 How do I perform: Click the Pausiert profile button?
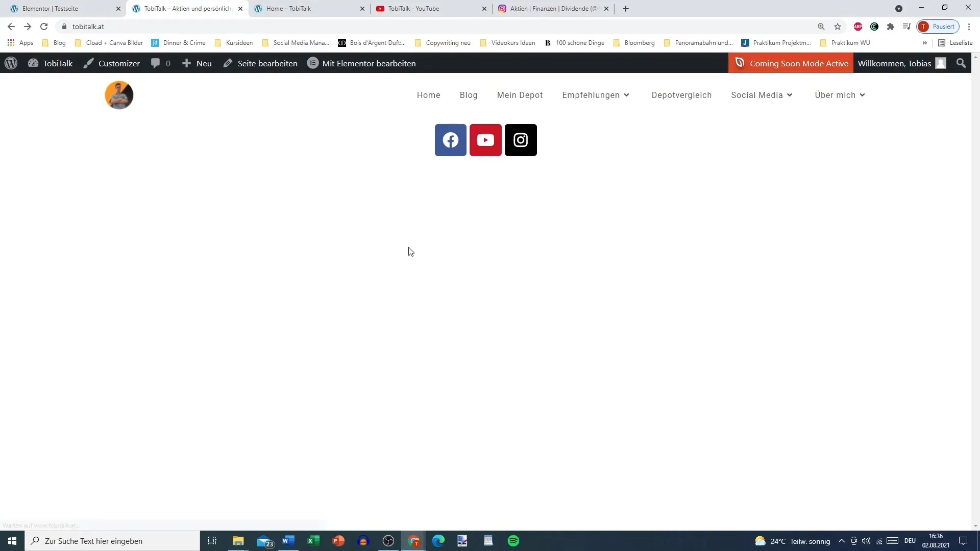(x=938, y=27)
